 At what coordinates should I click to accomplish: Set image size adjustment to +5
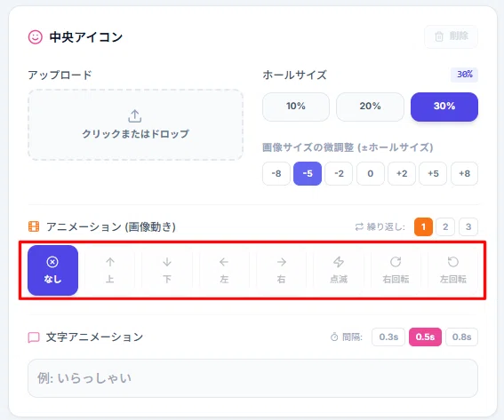433,174
